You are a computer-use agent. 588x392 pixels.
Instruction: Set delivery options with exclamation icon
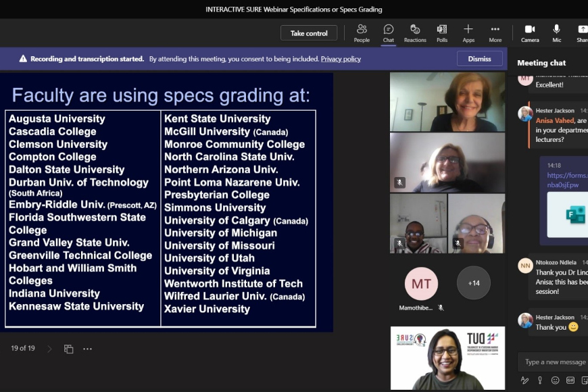tap(539, 381)
